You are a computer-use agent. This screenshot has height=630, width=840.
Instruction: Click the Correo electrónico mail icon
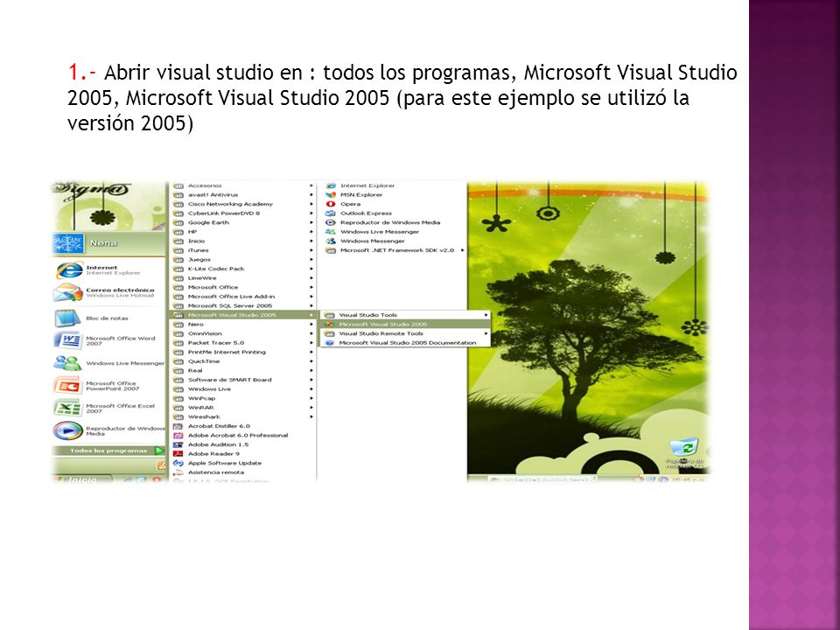coord(67,292)
